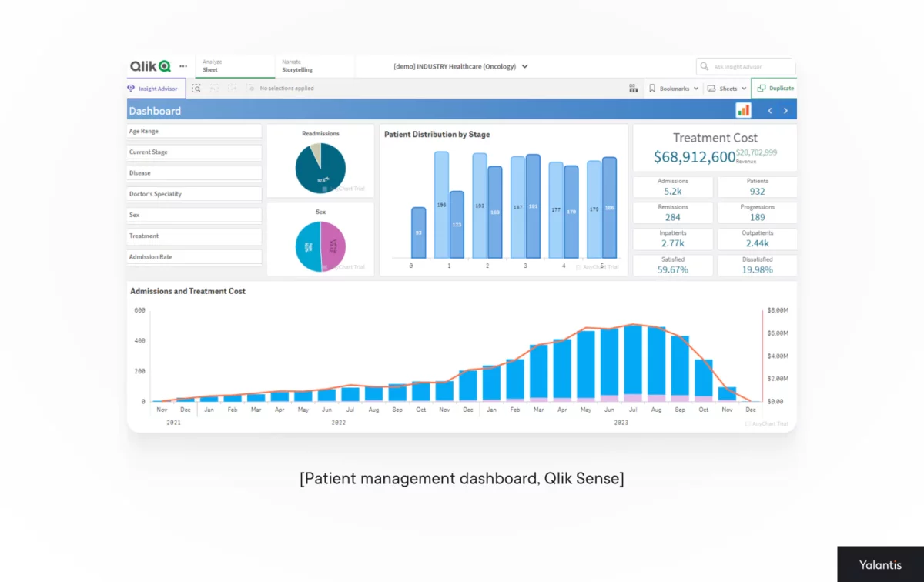This screenshot has width=924, height=582.
Task: Open the app overview grid icon
Action: coord(633,88)
